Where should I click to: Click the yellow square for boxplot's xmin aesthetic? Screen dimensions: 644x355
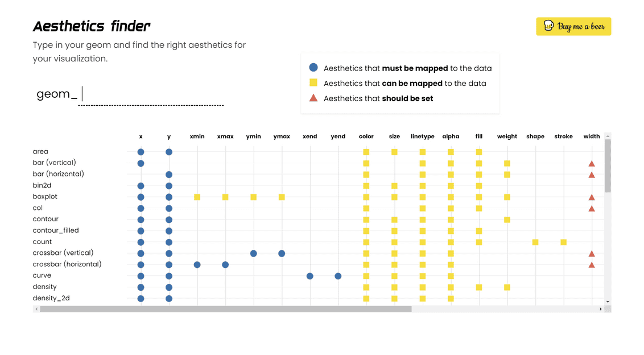197,197
